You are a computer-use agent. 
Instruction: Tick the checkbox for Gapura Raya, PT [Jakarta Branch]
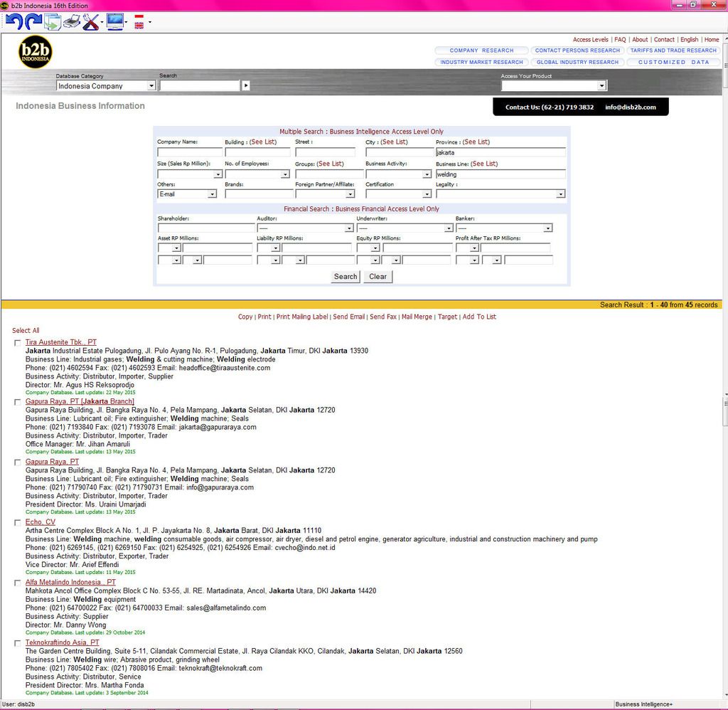[x=18, y=402]
